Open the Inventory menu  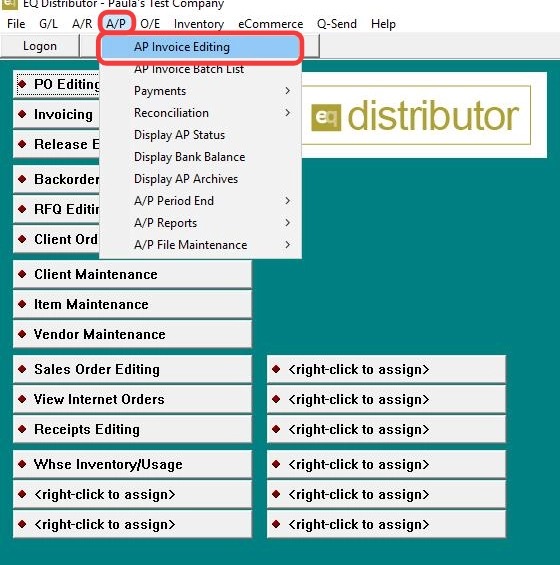[x=199, y=24]
